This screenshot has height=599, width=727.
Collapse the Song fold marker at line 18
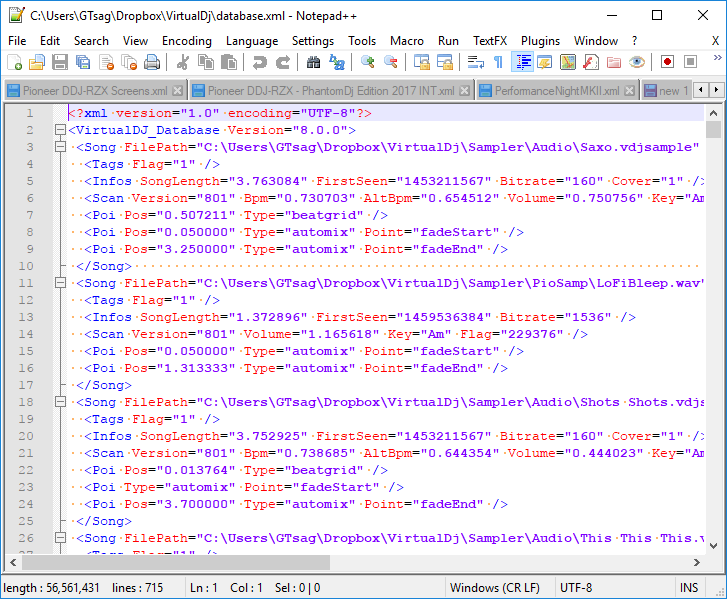(61, 402)
